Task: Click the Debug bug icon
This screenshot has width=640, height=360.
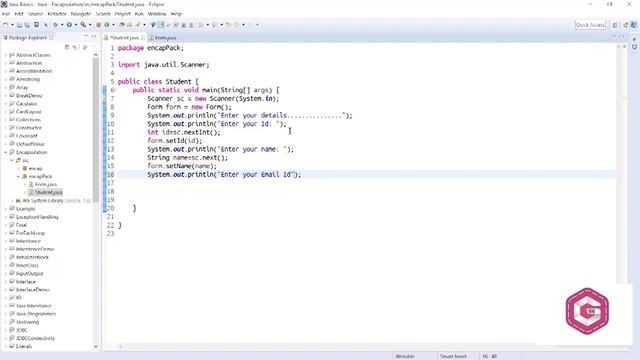Action: coord(56,25)
